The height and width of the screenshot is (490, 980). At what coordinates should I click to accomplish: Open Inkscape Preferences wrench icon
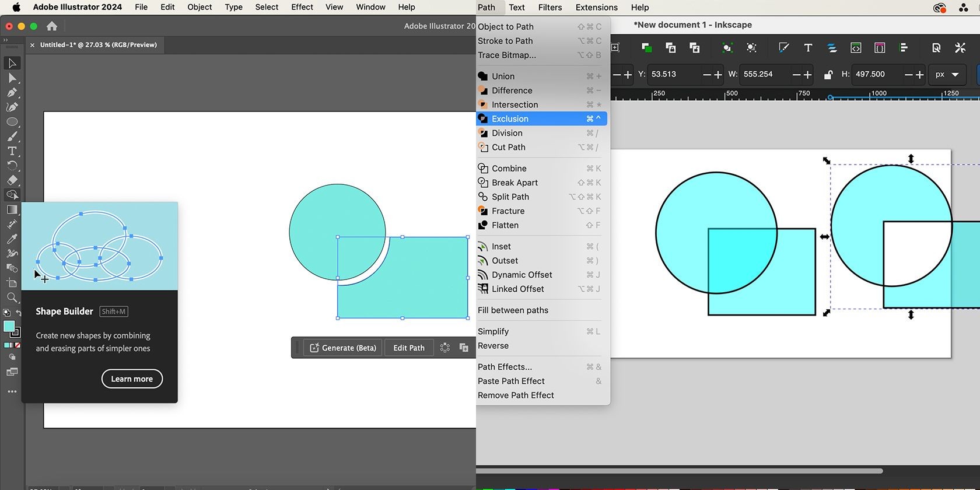(960, 48)
